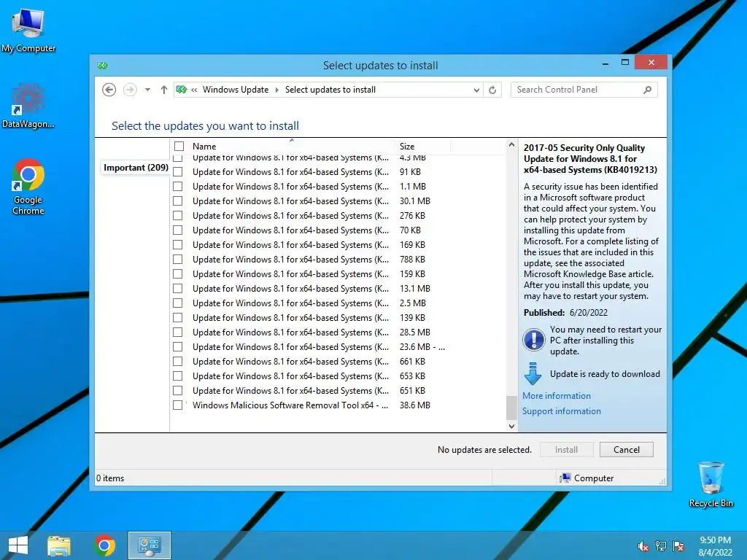The image size is (747, 560).
Task: Select the update row sized 651 KB
Action: 338,391
